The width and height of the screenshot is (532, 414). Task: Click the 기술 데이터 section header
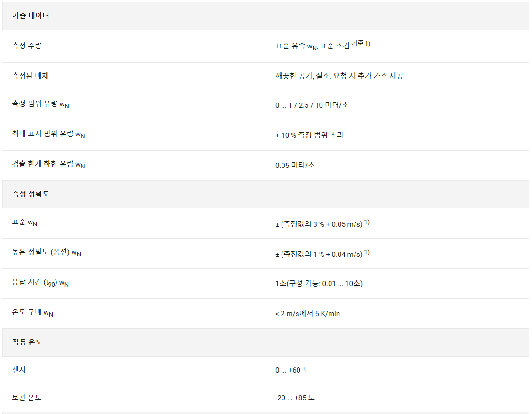coord(31,16)
